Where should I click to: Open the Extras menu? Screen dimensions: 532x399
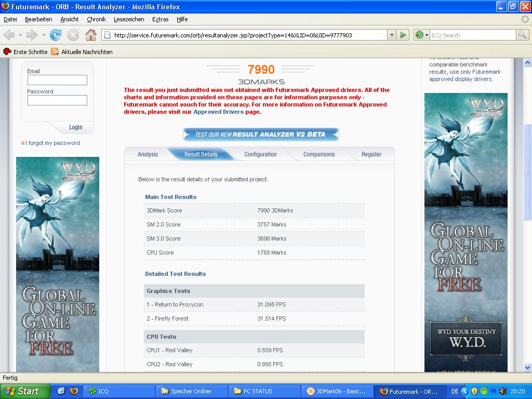click(x=160, y=19)
